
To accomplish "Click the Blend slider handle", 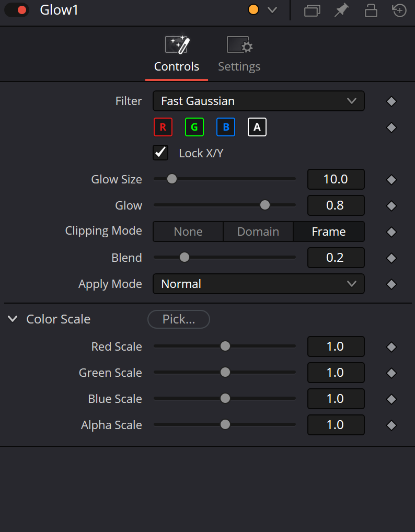I will [x=185, y=257].
